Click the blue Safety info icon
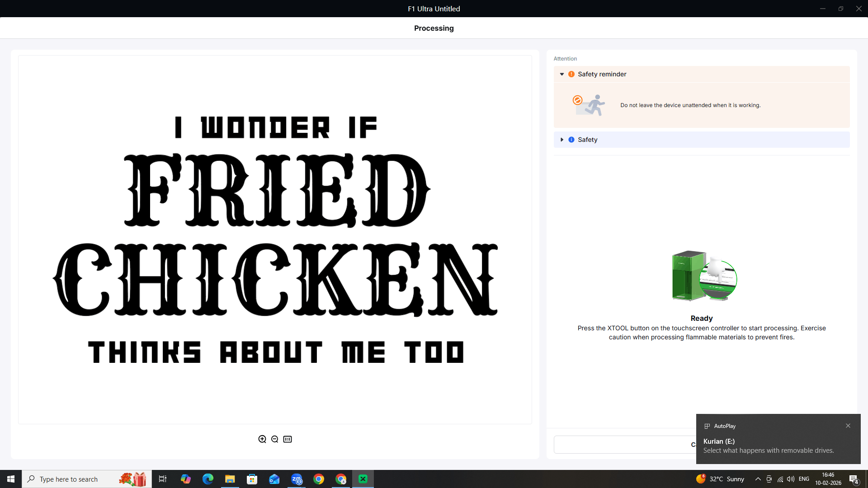Screen dimensions: 868x488 pos(571,140)
